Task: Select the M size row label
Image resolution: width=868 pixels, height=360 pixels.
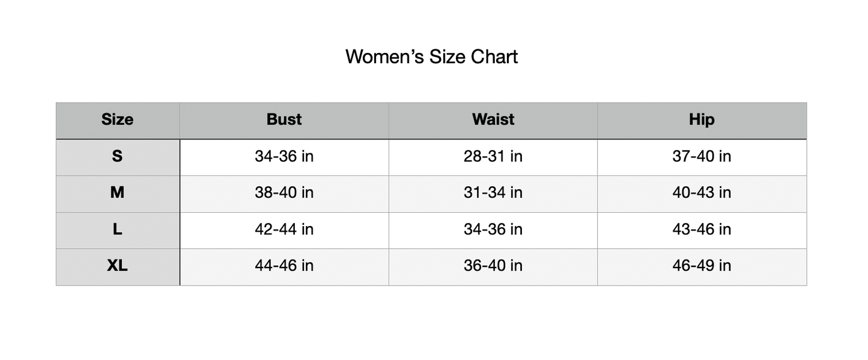Action: 117,193
